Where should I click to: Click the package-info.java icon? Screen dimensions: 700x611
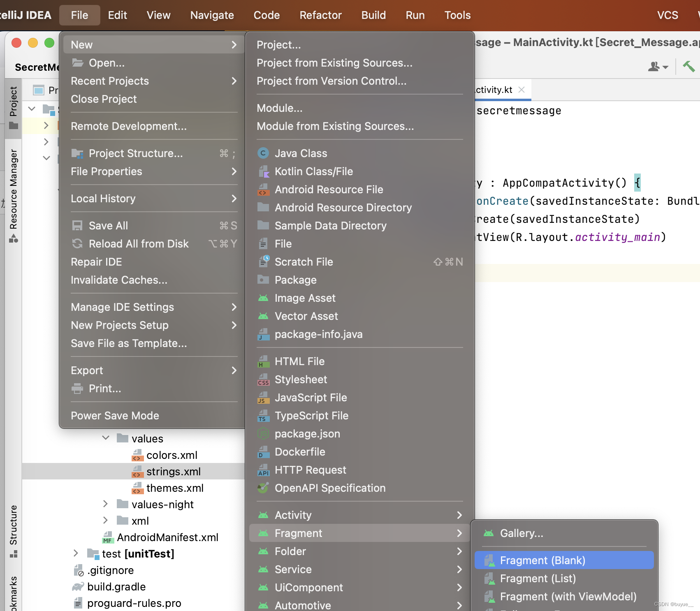click(263, 334)
